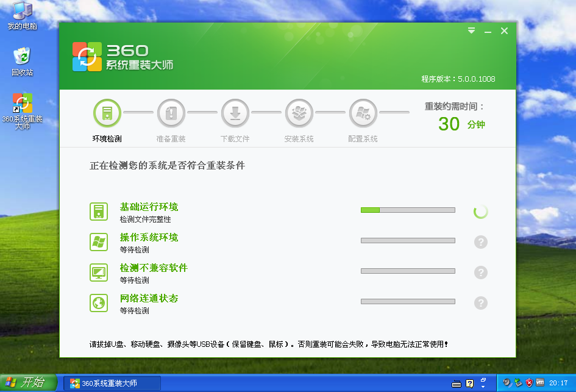Click the 环境检测 step label
Screen dimensions: 576x392
coord(107,139)
